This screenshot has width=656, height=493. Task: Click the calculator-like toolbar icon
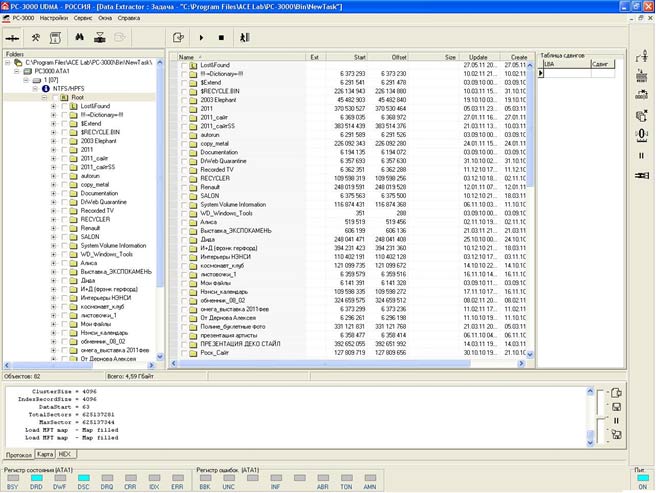[x=55, y=38]
